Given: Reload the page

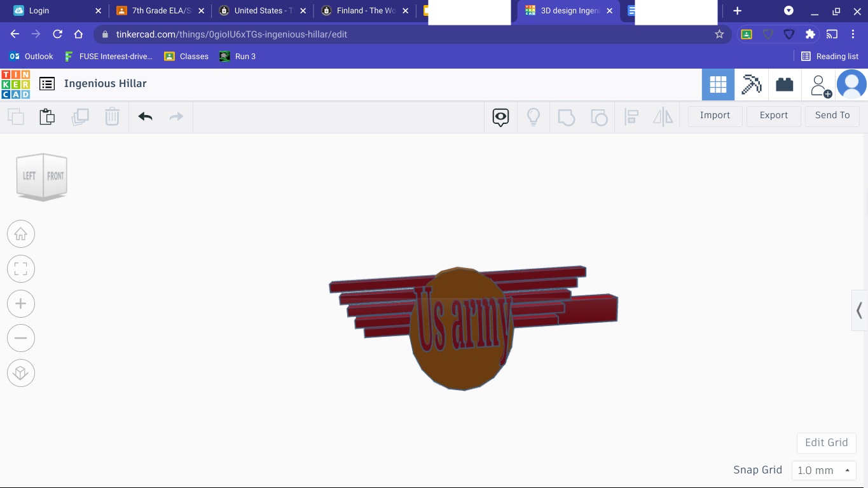Looking at the screenshot, I should pos(57,34).
